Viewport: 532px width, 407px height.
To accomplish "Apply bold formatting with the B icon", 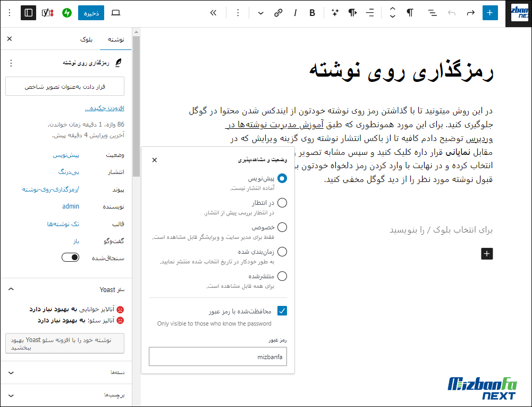I will pyautogui.click(x=312, y=12).
